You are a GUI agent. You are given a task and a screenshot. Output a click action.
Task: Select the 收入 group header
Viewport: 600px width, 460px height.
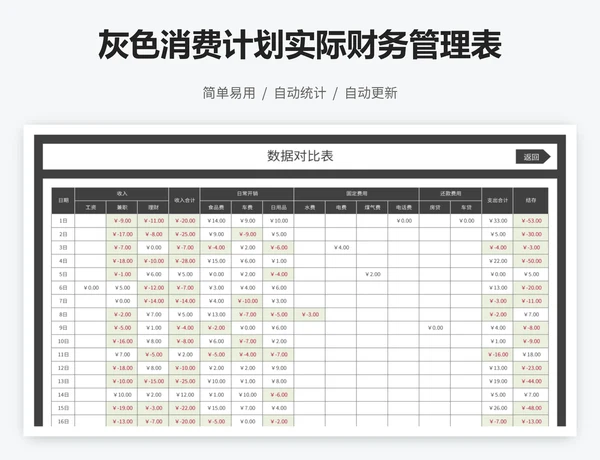(x=122, y=194)
